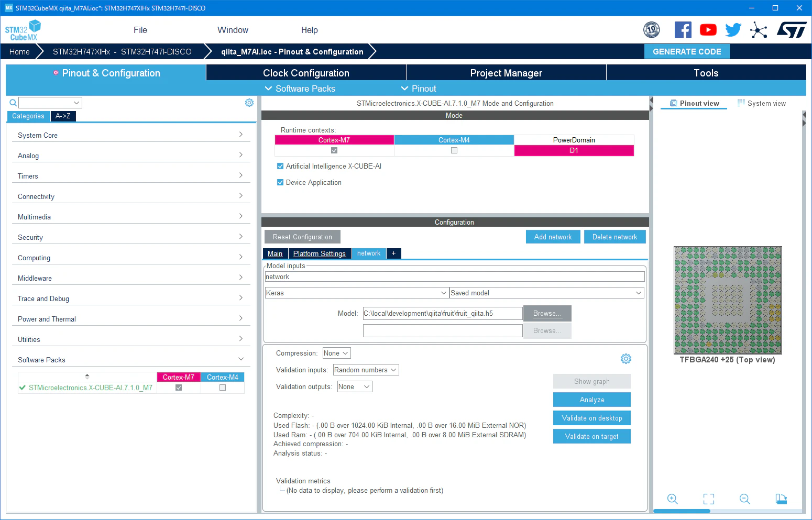This screenshot has width=812, height=520.
Task: Click Validate on desktop button
Action: (592, 418)
